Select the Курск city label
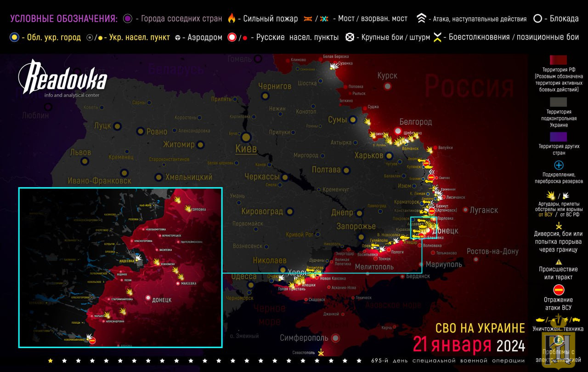588x372 pixels. pyautogui.click(x=388, y=75)
